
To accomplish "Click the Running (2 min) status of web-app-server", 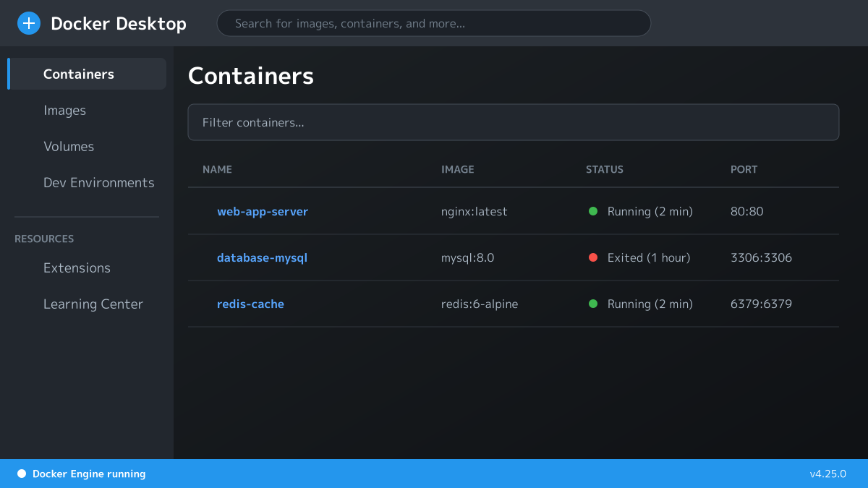I will [x=650, y=211].
